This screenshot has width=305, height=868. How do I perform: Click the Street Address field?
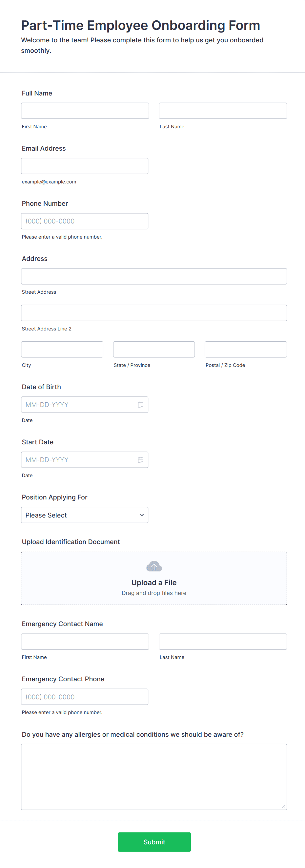coord(154,276)
